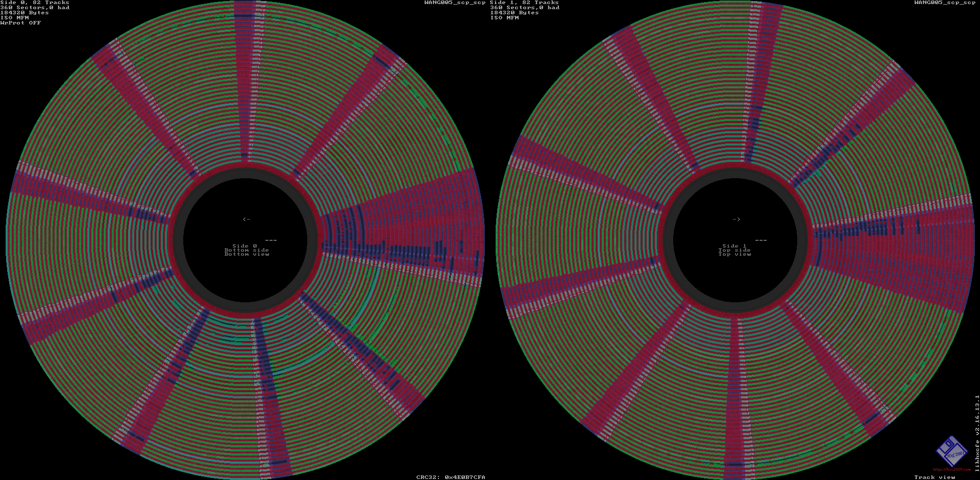This screenshot has width=980, height=480.
Task: Click "ISO MFM" in the Side 1 info
Action: click(504, 18)
